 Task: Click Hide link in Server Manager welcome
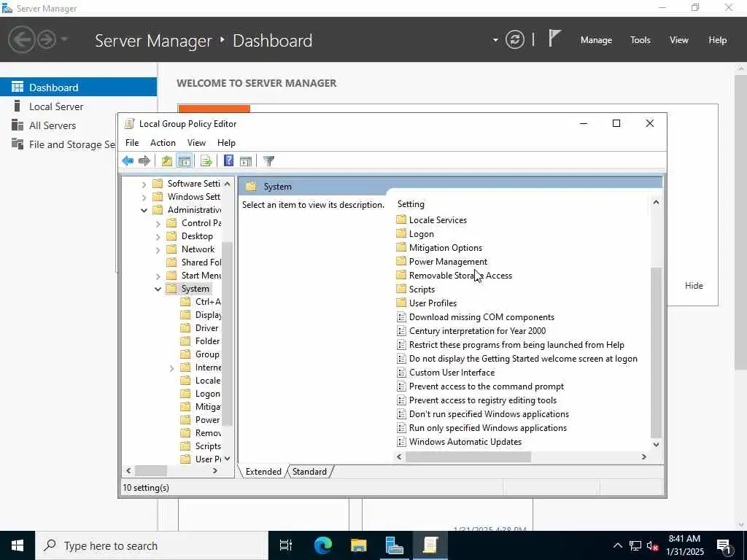(x=694, y=286)
